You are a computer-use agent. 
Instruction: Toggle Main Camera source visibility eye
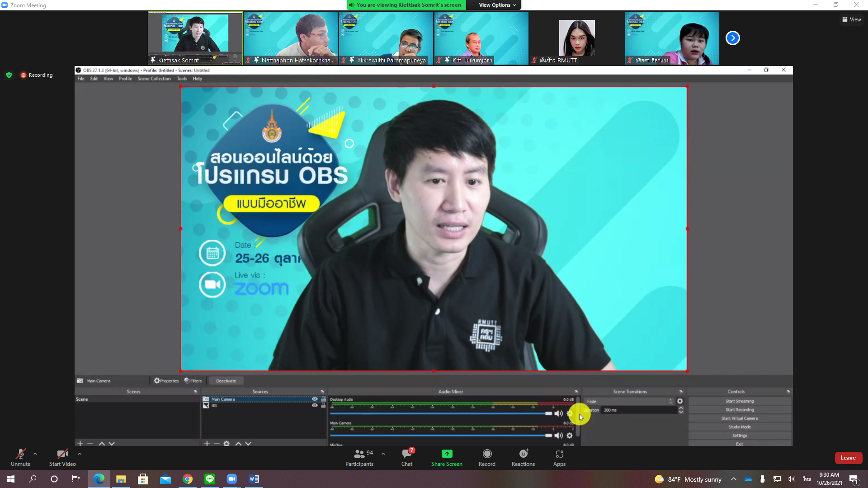click(x=315, y=399)
